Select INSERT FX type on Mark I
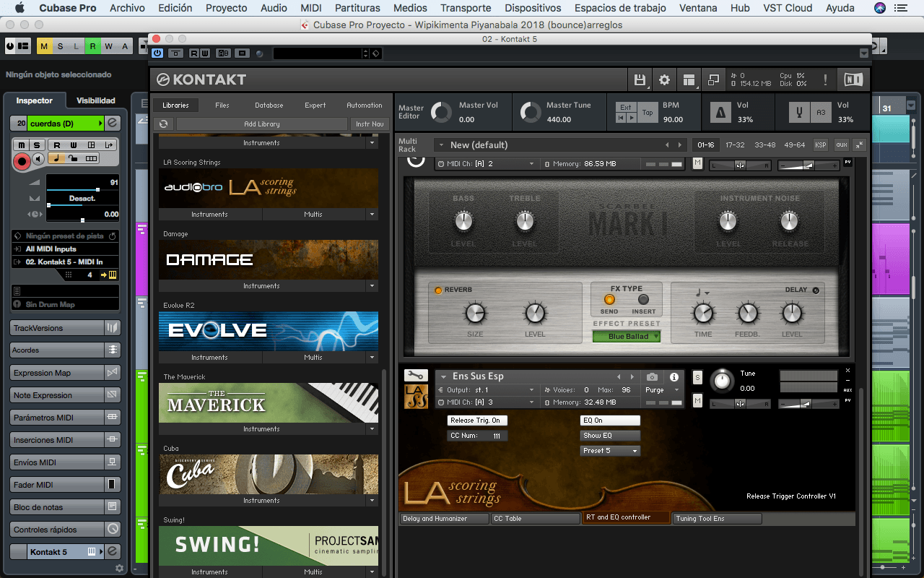The image size is (924, 578). (644, 300)
